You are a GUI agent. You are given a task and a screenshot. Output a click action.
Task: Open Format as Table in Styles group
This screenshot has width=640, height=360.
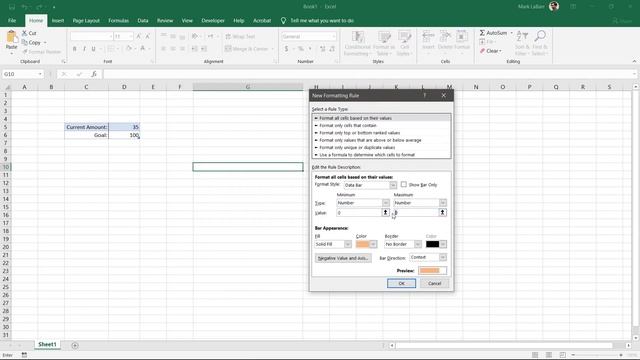pyautogui.click(x=384, y=43)
